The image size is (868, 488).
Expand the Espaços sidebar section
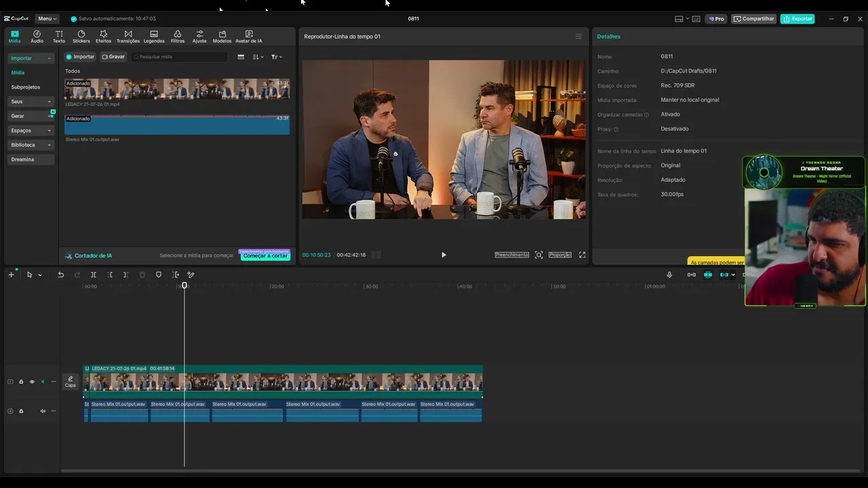pyautogui.click(x=31, y=130)
